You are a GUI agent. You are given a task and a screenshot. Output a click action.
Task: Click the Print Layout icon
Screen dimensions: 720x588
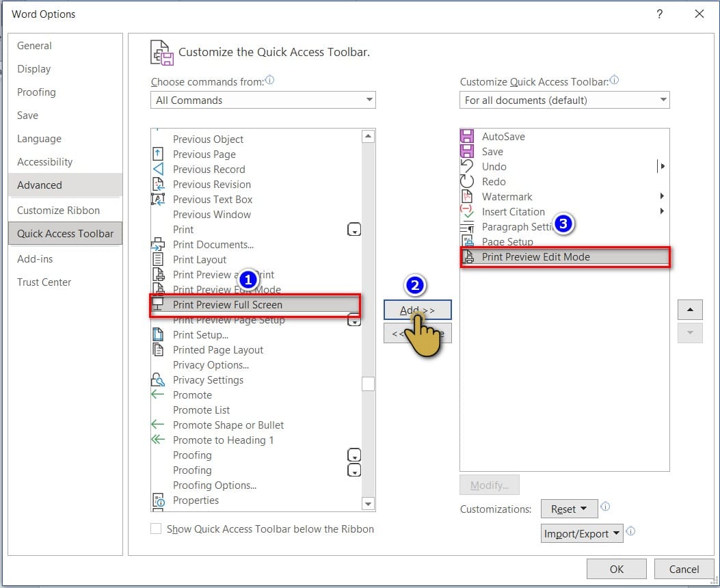click(x=157, y=259)
